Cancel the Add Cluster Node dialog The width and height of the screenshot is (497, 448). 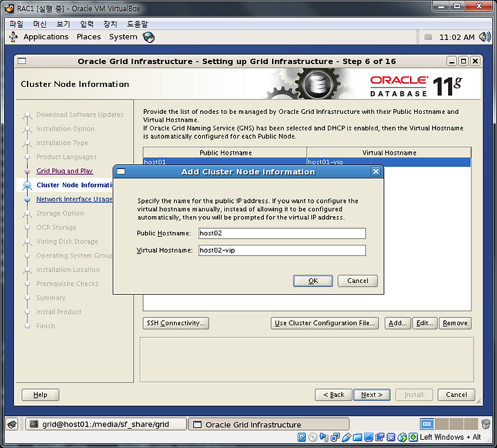click(x=358, y=280)
